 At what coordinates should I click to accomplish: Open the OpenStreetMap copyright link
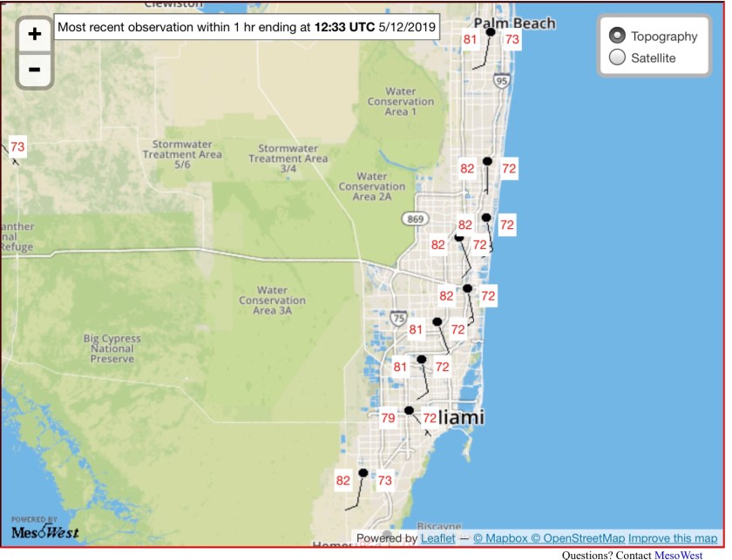578,538
